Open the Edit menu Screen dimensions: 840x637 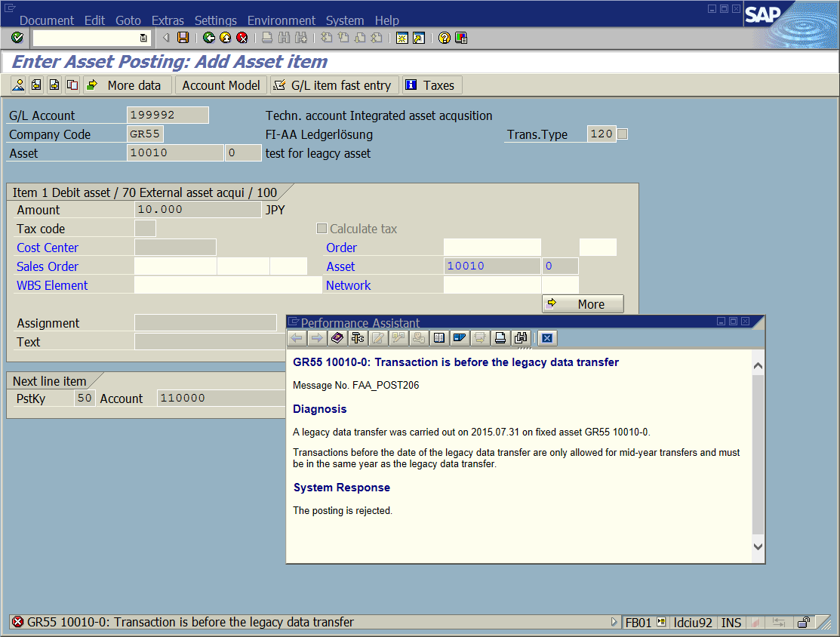94,20
